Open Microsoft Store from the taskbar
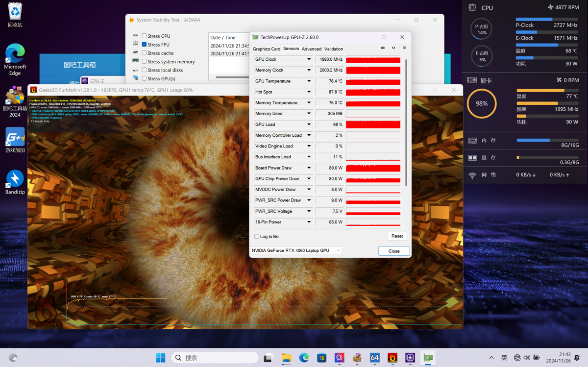The height and width of the screenshot is (367, 588). tap(322, 358)
